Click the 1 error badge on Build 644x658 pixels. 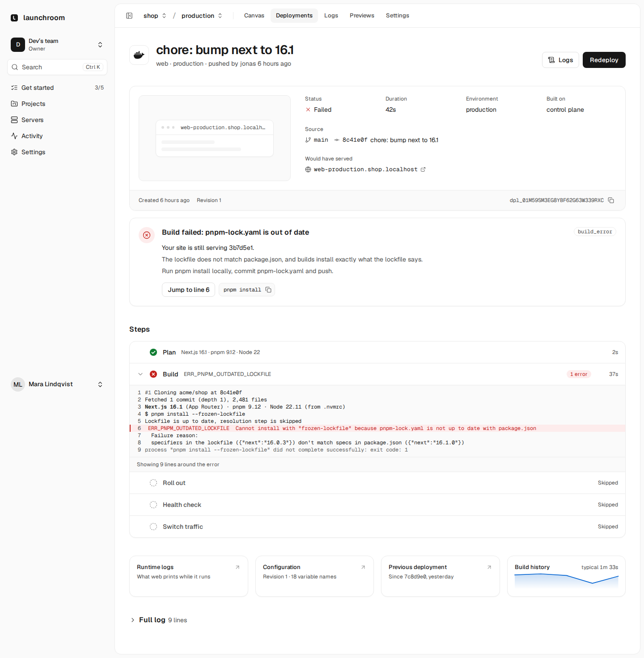tap(579, 374)
